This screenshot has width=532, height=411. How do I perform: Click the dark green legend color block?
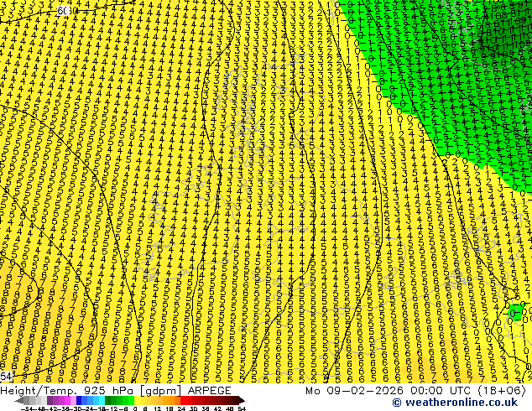coord(108,400)
